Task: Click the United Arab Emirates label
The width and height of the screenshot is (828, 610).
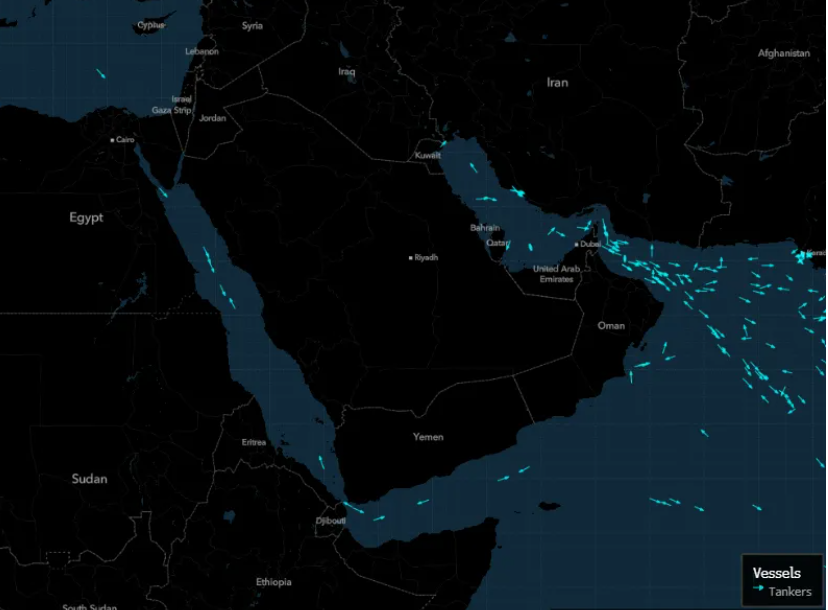Action: point(557,274)
